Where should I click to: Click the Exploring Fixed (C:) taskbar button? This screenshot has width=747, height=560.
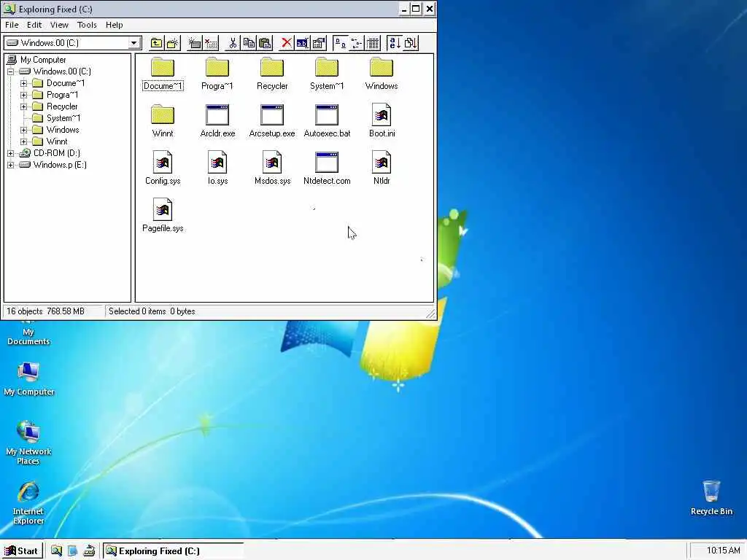[x=174, y=551]
